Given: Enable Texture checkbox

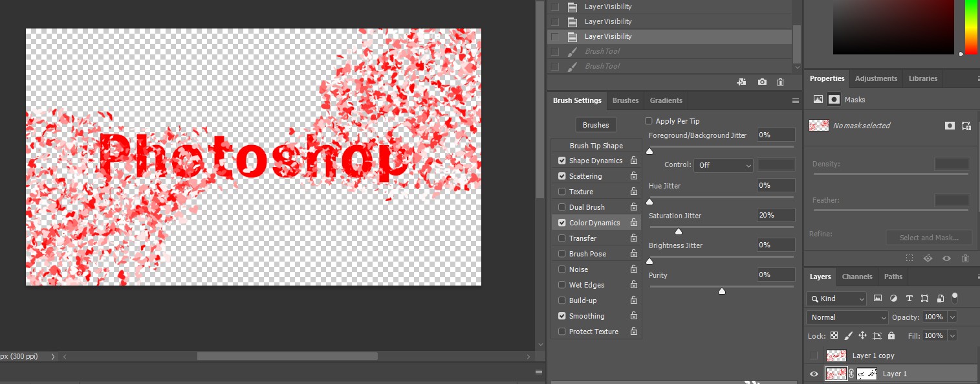Looking at the screenshot, I should pyautogui.click(x=561, y=192).
